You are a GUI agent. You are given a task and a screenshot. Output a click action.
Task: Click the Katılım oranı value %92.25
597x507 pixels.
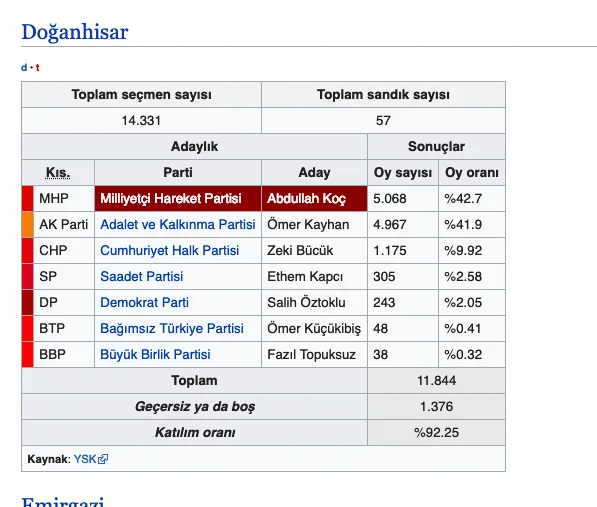(x=436, y=433)
